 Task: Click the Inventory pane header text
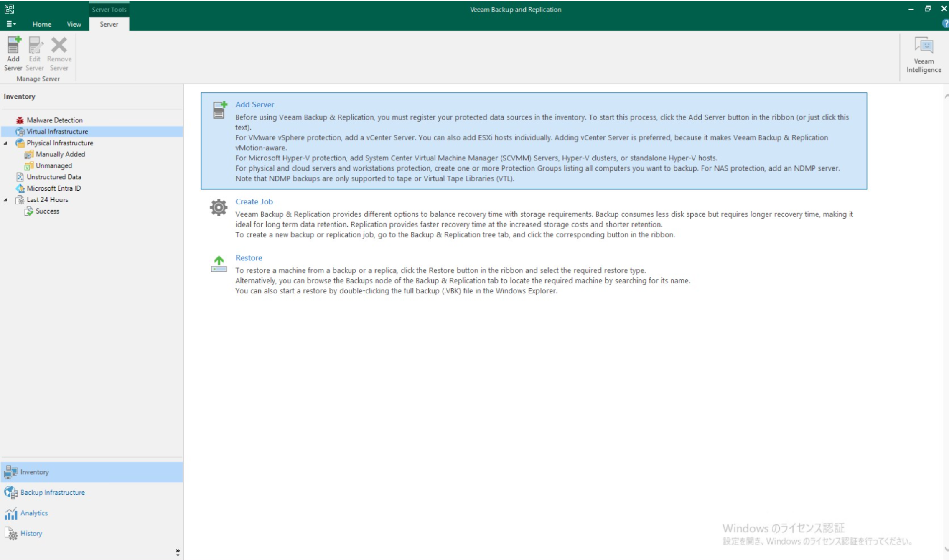point(20,97)
